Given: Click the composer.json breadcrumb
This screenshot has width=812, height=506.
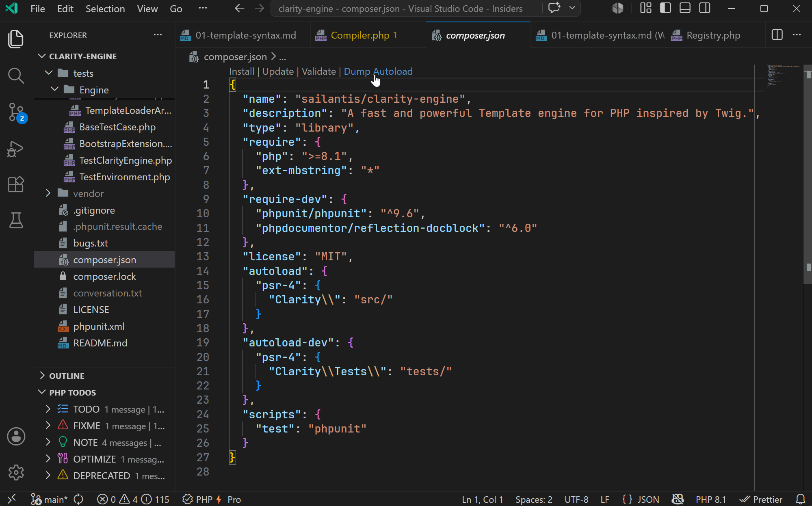Looking at the screenshot, I should 235,57.
